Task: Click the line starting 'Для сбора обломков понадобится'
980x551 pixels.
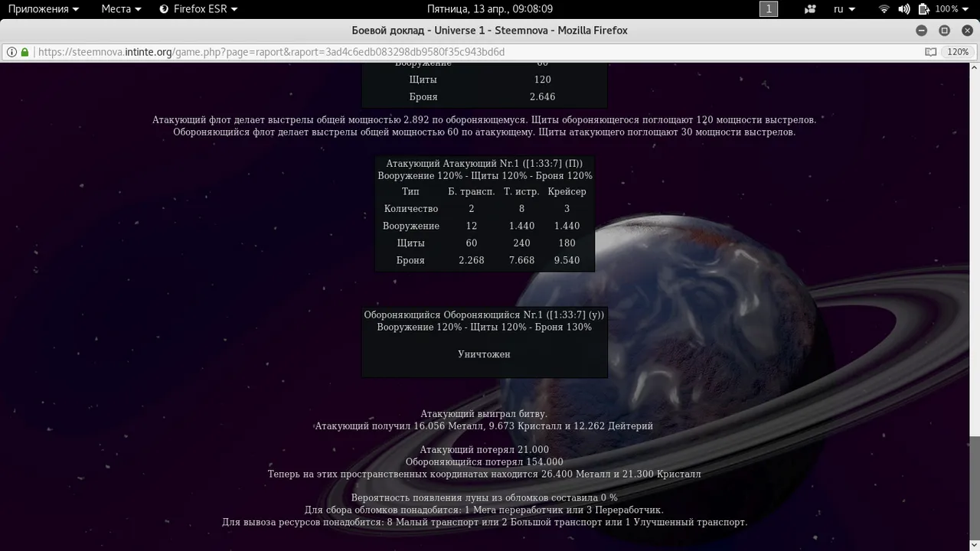Action: 484,510
